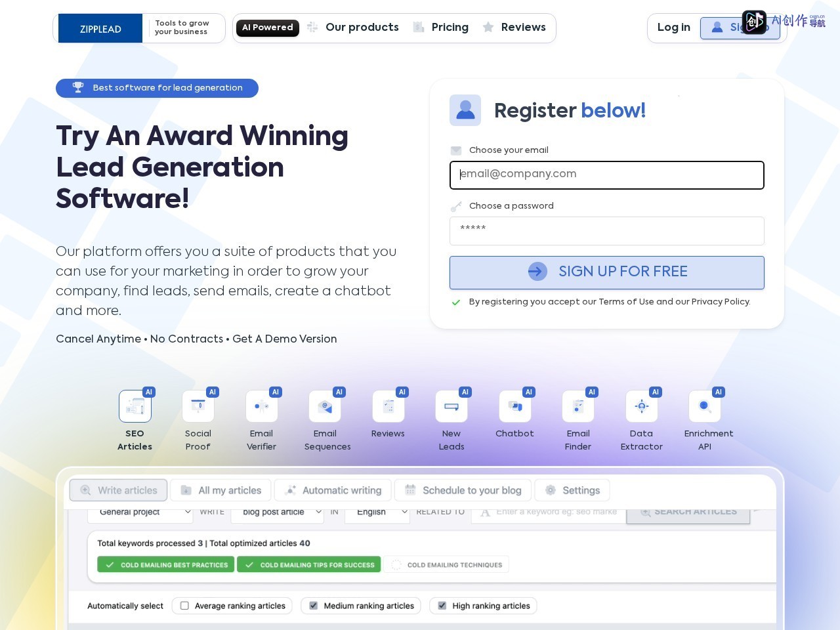Open the SEO Articles product icon

click(x=135, y=406)
